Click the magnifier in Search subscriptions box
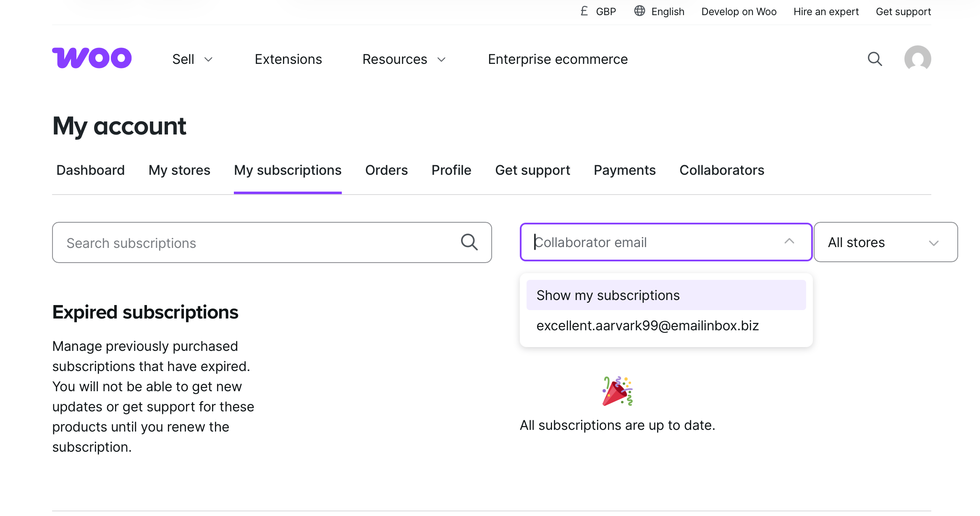The height and width of the screenshot is (516, 980). click(x=469, y=242)
